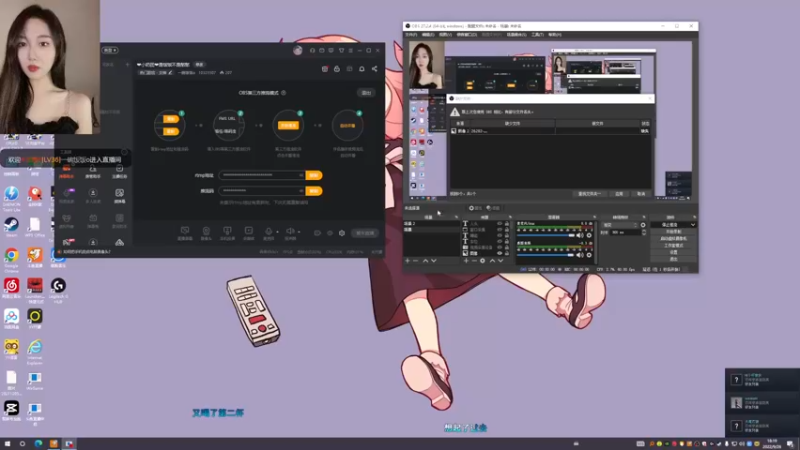Open Desktop Audio channel settings gear in mixer
This screenshot has width=800, height=450.
(589, 255)
